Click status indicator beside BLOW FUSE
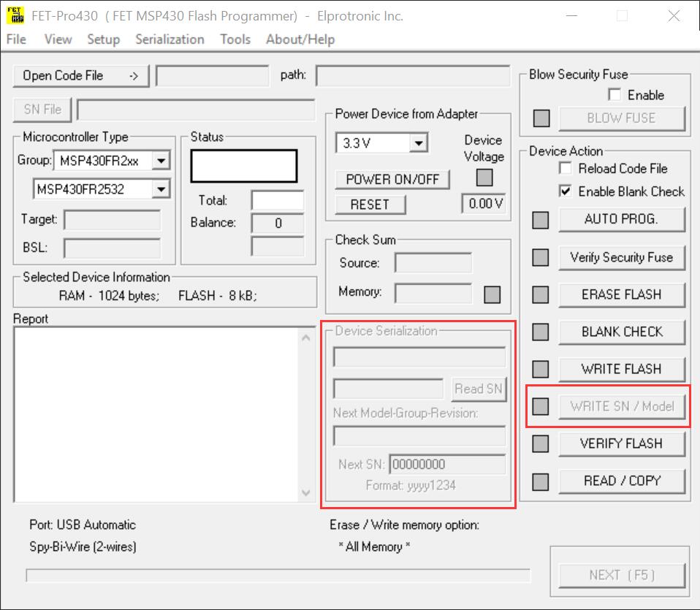 pos(541,118)
